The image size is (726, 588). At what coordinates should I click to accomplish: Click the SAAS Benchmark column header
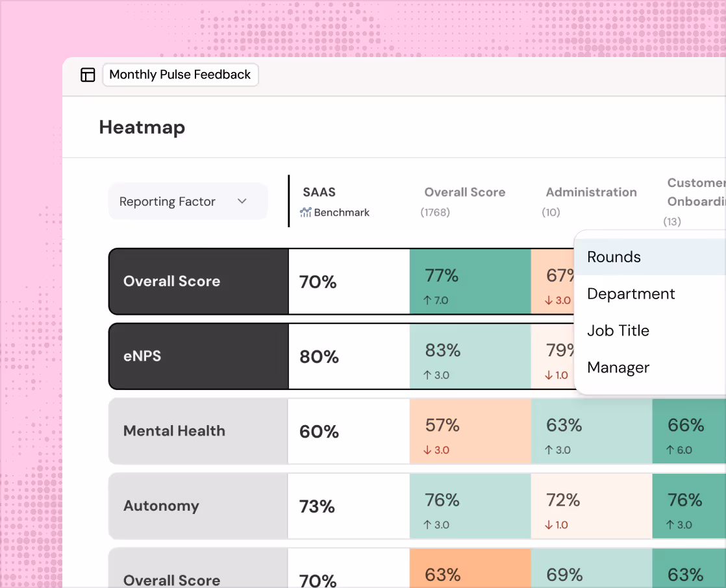(x=336, y=202)
